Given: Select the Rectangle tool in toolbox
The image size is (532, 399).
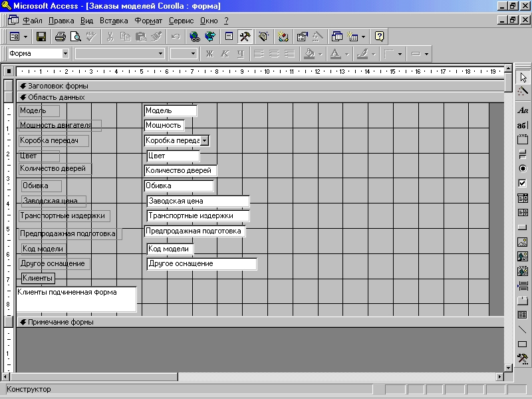Looking at the screenshot, I should 523,344.
